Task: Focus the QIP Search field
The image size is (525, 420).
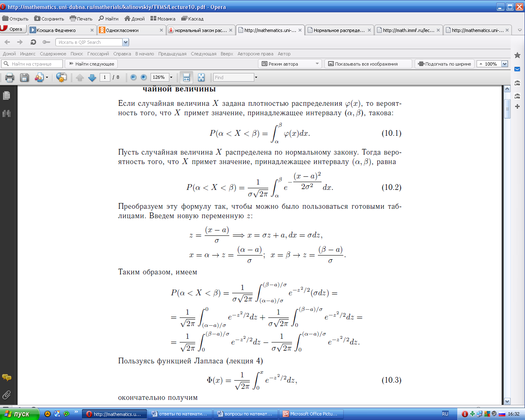Action: (x=89, y=42)
